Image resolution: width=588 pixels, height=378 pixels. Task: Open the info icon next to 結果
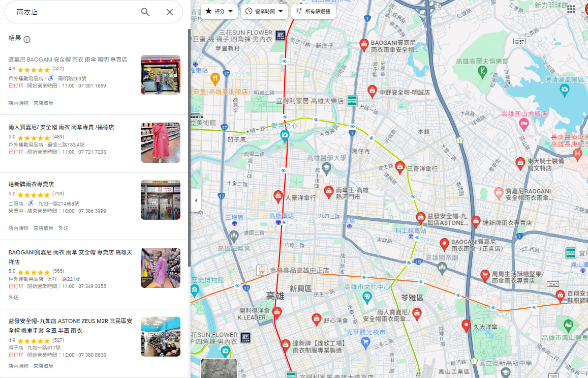[27, 39]
